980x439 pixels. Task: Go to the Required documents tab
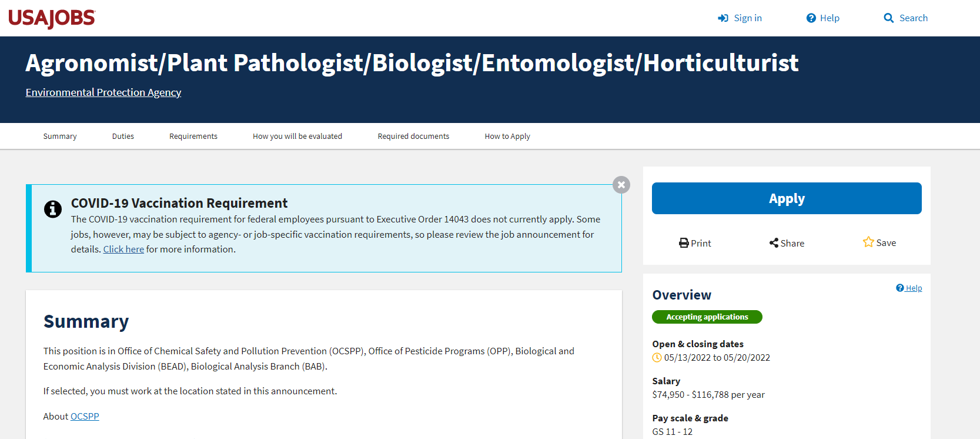[413, 137]
